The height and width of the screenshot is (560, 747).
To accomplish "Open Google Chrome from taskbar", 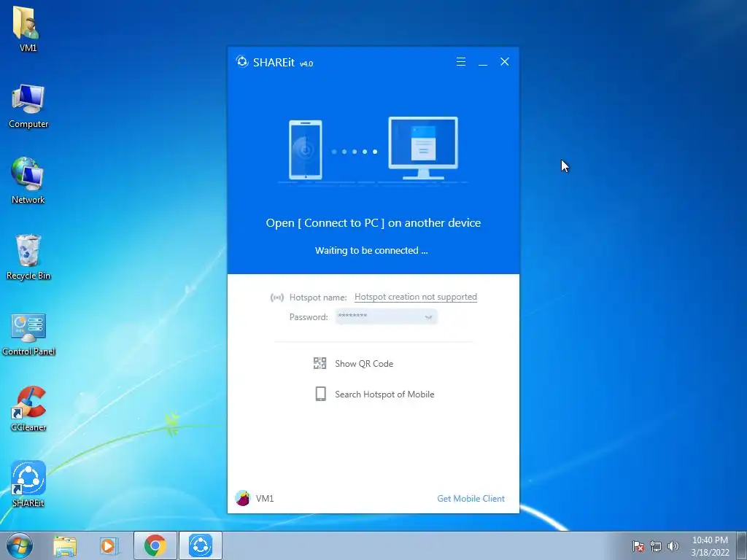I will pos(155,545).
